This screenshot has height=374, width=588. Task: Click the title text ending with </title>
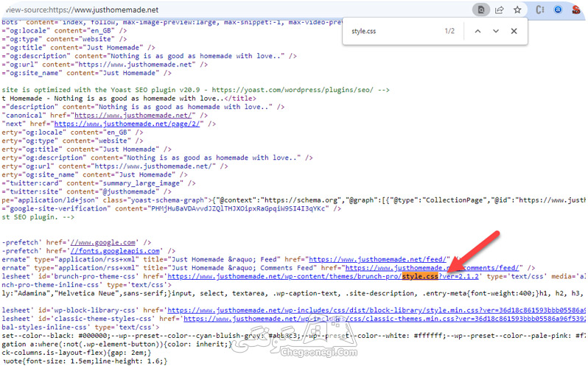coord(129,98)
